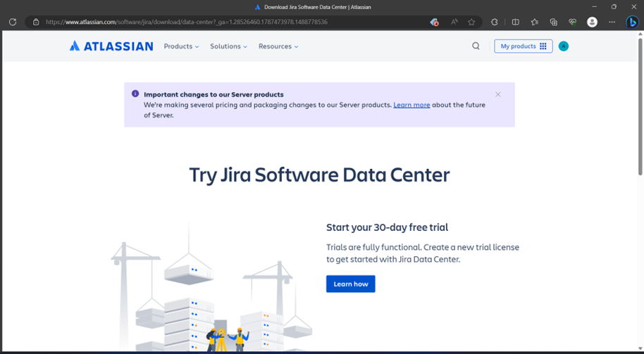
Task: Expand the Resources menu
Action: 278,46
